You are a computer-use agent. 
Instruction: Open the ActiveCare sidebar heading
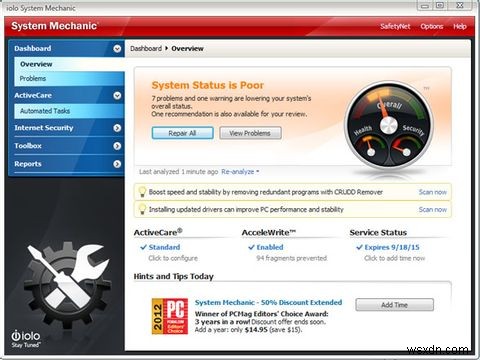[33, 95]
